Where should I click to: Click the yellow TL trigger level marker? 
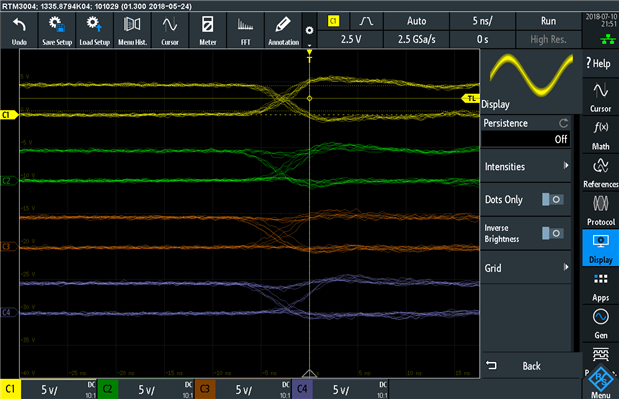(471, 98)
